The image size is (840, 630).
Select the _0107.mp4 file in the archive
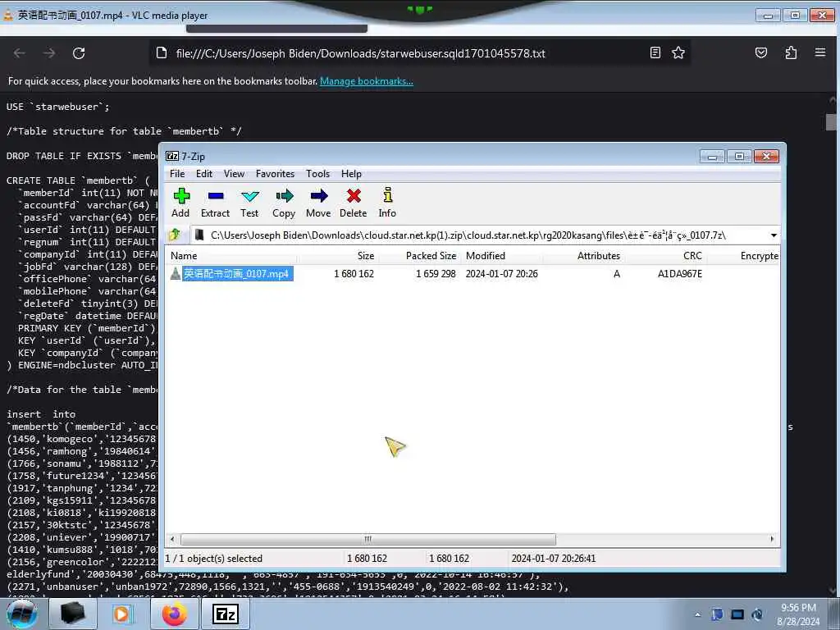[x=237, y=274]
